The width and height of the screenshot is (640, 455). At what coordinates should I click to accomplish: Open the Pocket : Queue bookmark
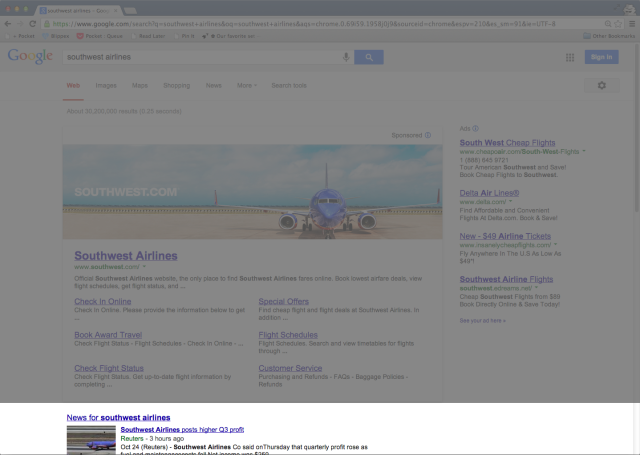[x=100, y=36]
